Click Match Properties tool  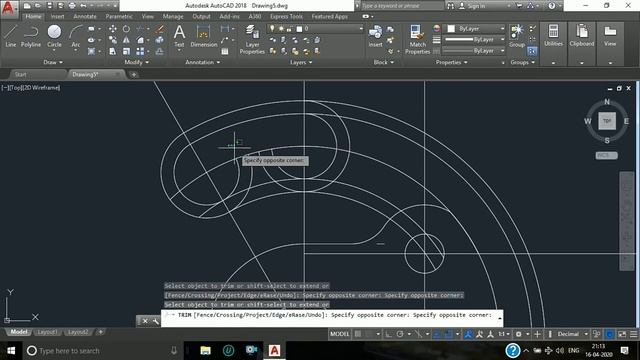pos(417,39)
